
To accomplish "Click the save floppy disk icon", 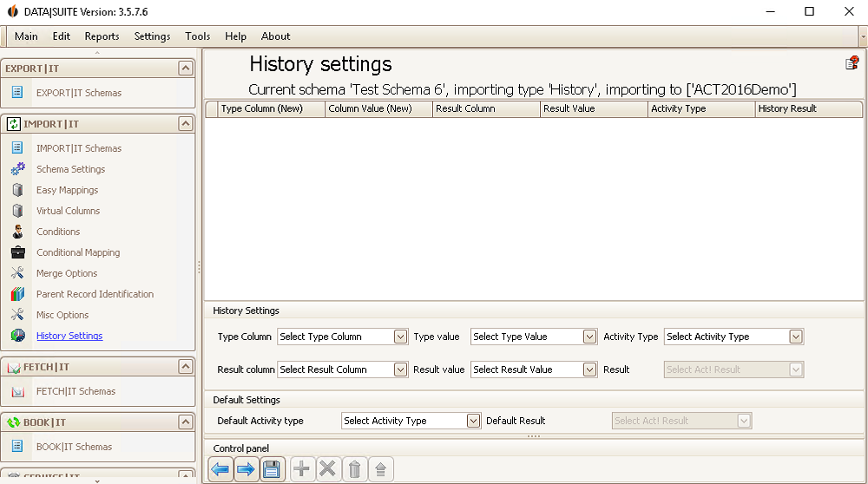I will coord(271,469).
